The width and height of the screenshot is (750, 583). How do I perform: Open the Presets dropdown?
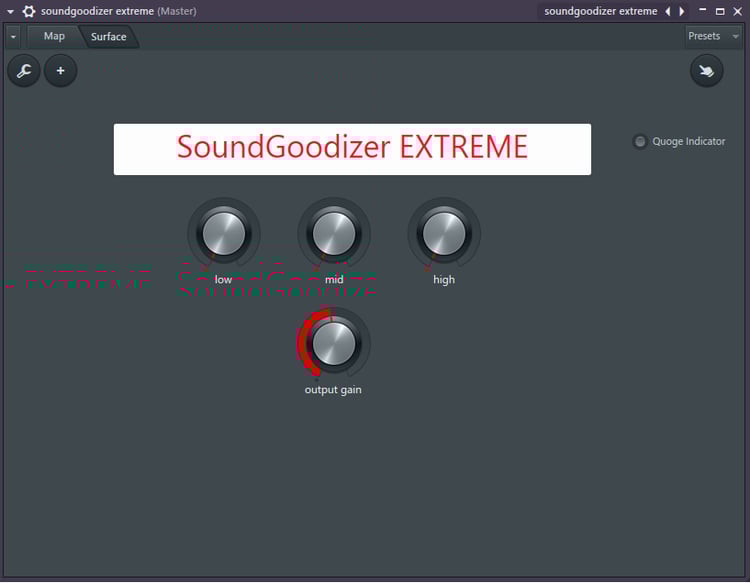[x=713, y=36]
